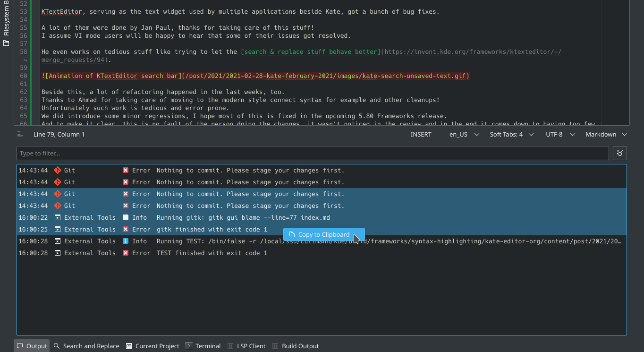Click the word KTextEditor on line 53
Screen dimensions: 644x352
pos(61,12)
